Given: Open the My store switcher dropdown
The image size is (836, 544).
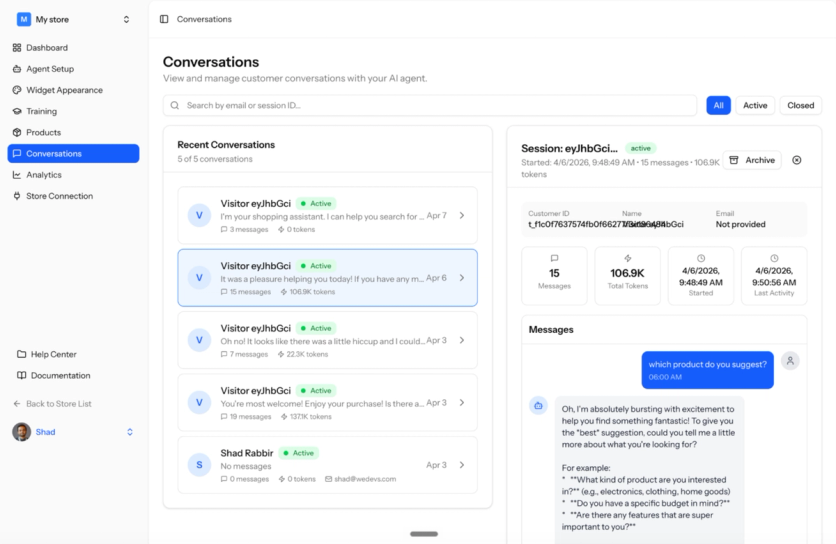Looking at the screenshot, I should pyautogui.click(x=126, y=19).
